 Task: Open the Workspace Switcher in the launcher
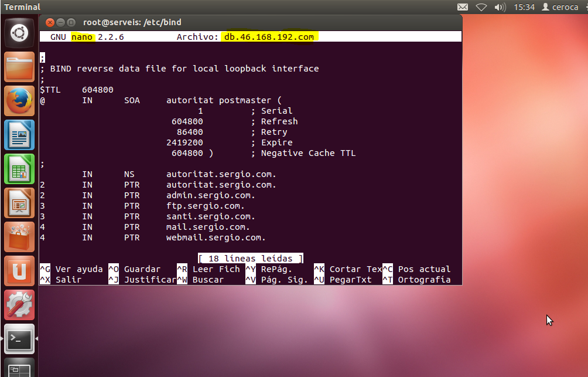[19, 367]
